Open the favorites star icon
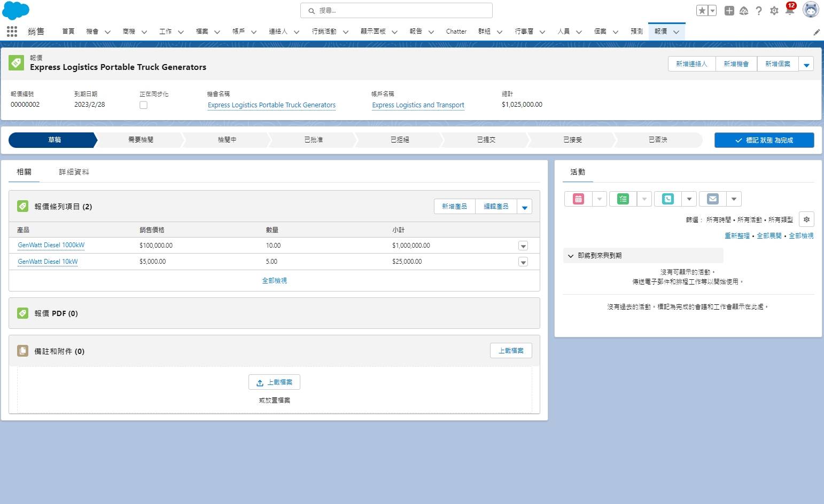This screenshot has height=504, width=824. tap(702, 11)
